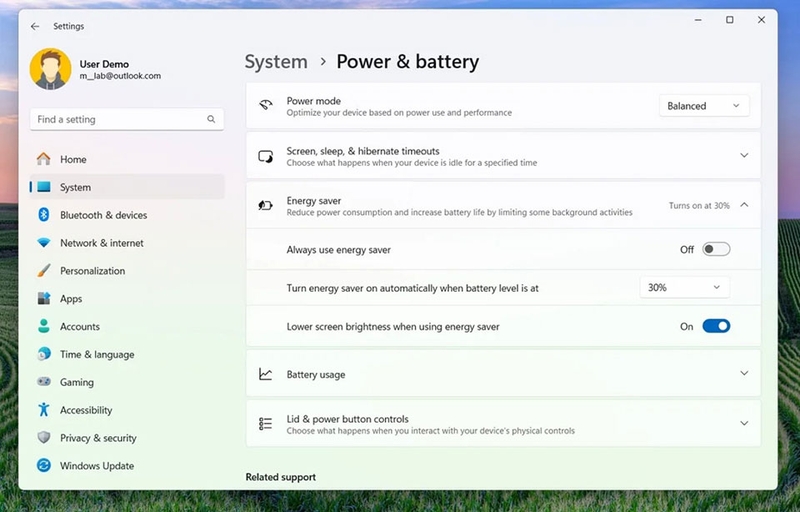Click the search magnifier icon
The image size is (800, 512).
211,119
